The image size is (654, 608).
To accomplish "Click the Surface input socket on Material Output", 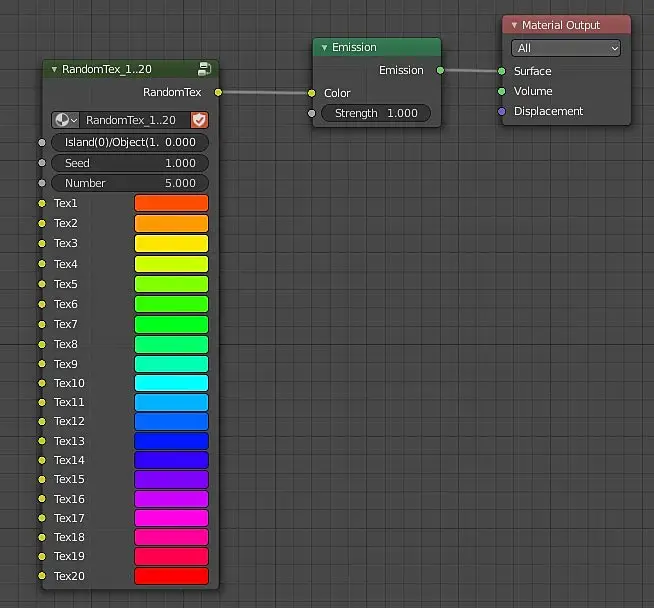I will click(x=502, y=71).
